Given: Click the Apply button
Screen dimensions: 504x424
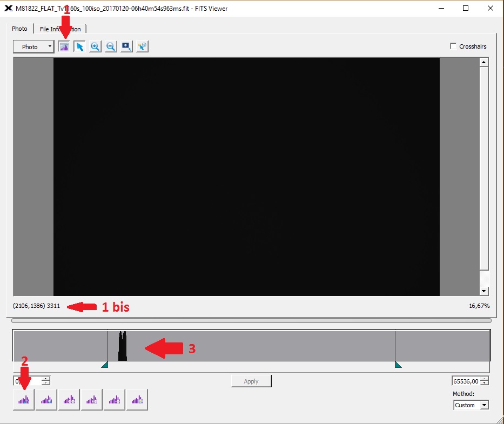Looking at the screenshot, I should pyautogui.click(x=251, y=381).
